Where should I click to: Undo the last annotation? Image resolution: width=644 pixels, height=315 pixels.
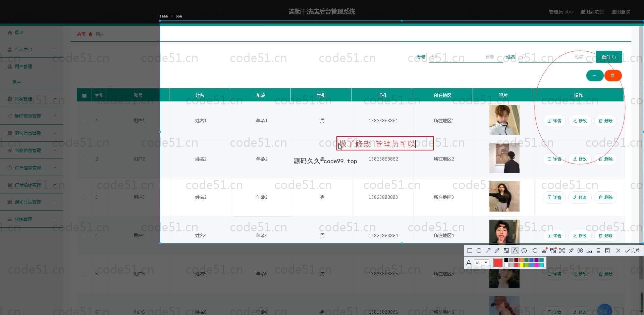[535, 251]
